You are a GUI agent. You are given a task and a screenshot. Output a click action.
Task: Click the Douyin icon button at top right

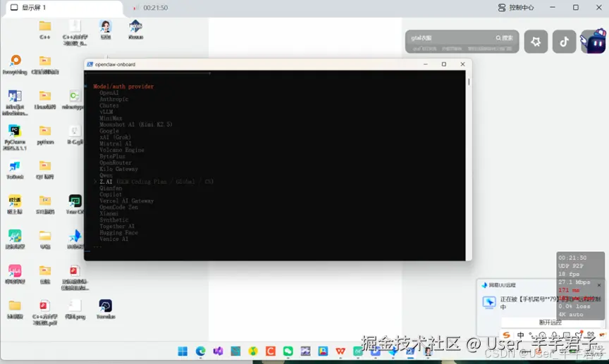click(564, 42)
